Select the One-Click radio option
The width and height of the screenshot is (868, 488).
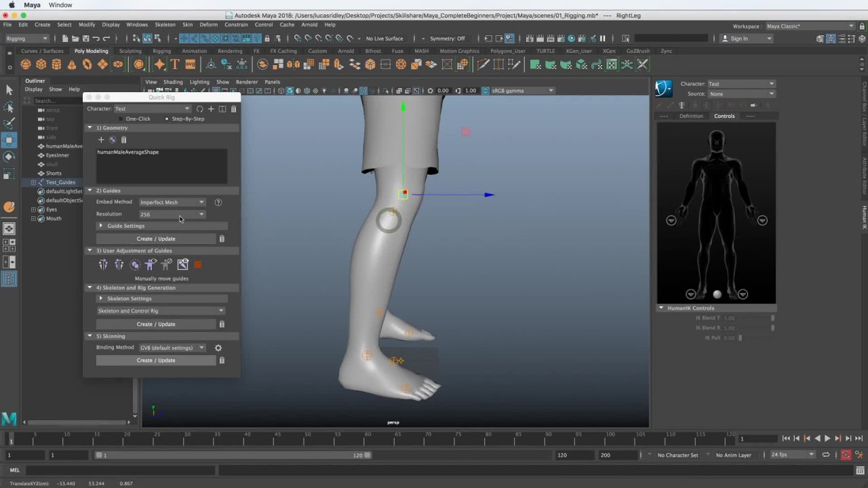[x=122, y=119]
